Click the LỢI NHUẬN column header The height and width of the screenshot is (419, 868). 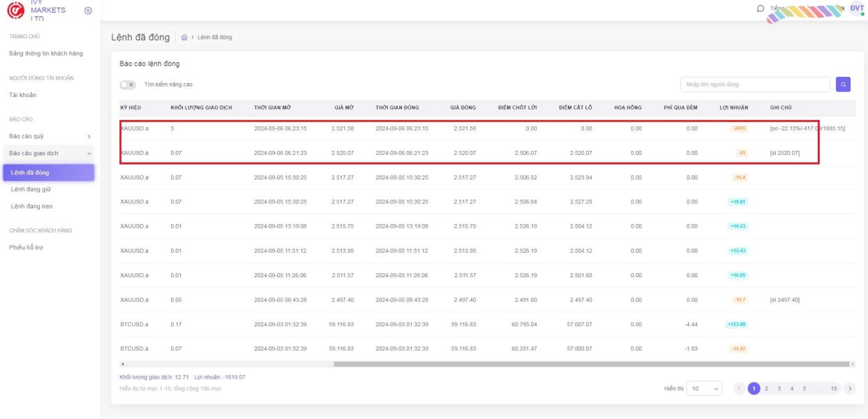click(734, 108)
